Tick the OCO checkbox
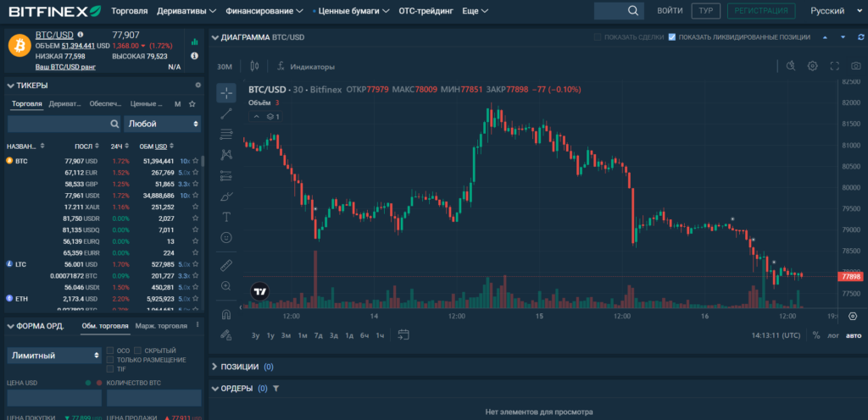 point(110,351)
